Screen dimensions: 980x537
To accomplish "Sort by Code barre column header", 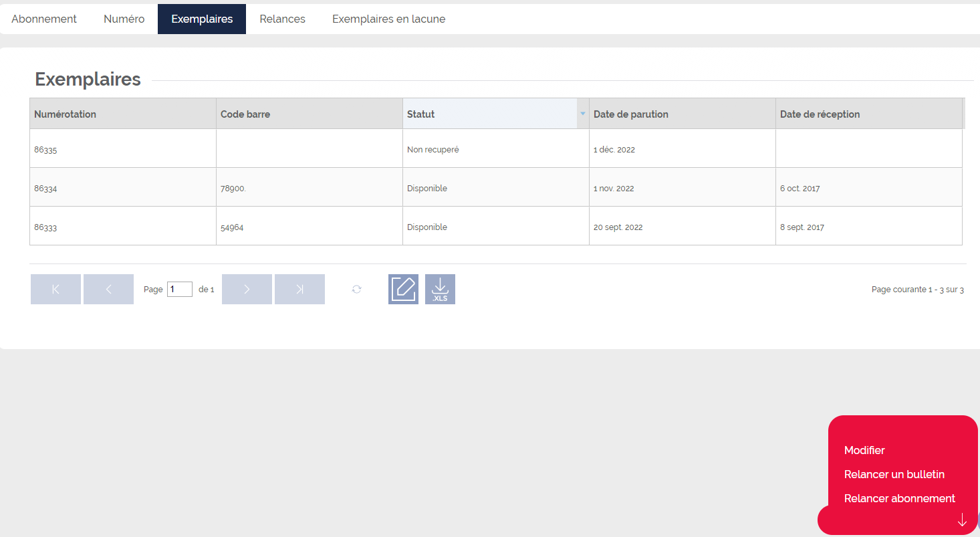I will coord(310,114).
